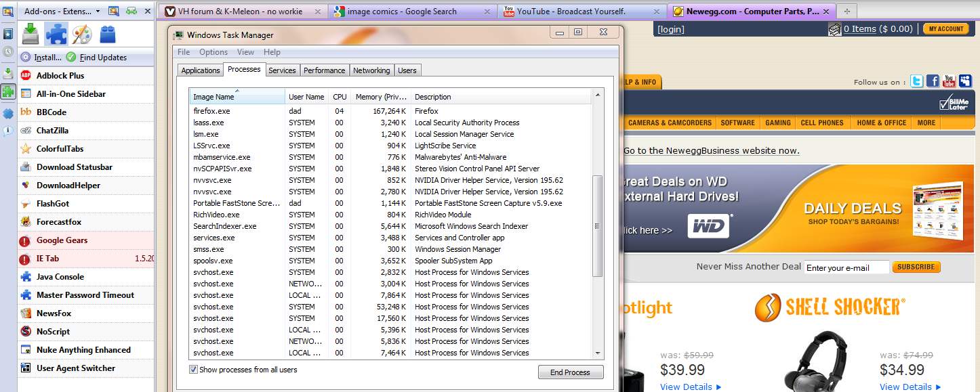Switch to the Users tab
Screen dimensions: 980x392
407,70
